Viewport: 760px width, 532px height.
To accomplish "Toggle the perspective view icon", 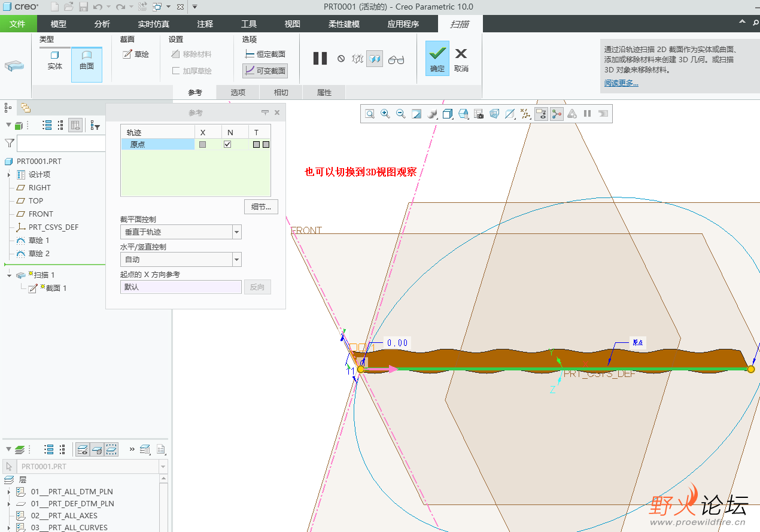I will pyautogui.click(x=494, y=114).
